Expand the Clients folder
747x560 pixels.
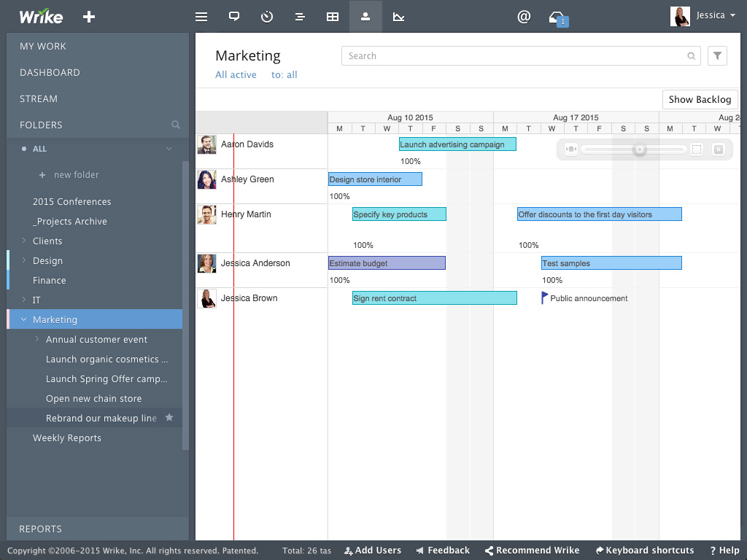24,241
